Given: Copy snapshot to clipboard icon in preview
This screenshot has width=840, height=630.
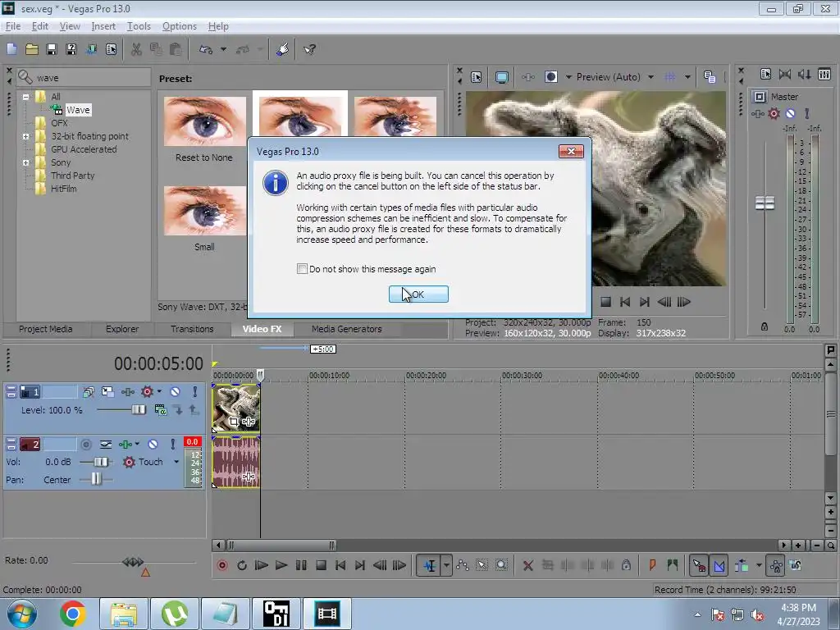Looking at the screenshot, I should [710, 77].
